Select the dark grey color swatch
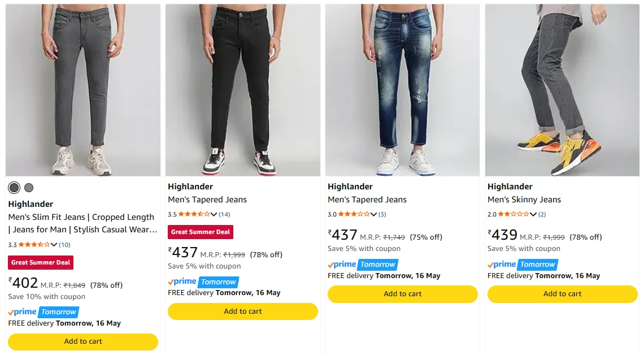This screenshot has width=644, height=355. [x=14, y=188]
